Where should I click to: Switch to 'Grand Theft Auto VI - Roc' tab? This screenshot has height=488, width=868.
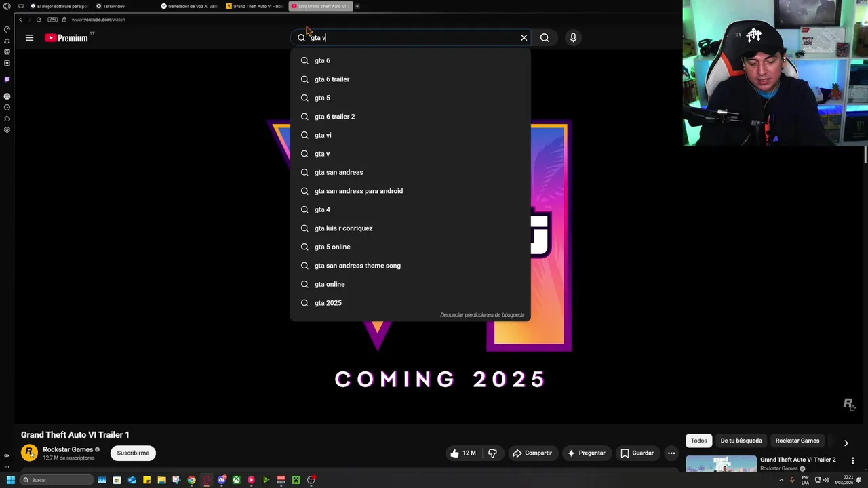click(x=255, y=6)
